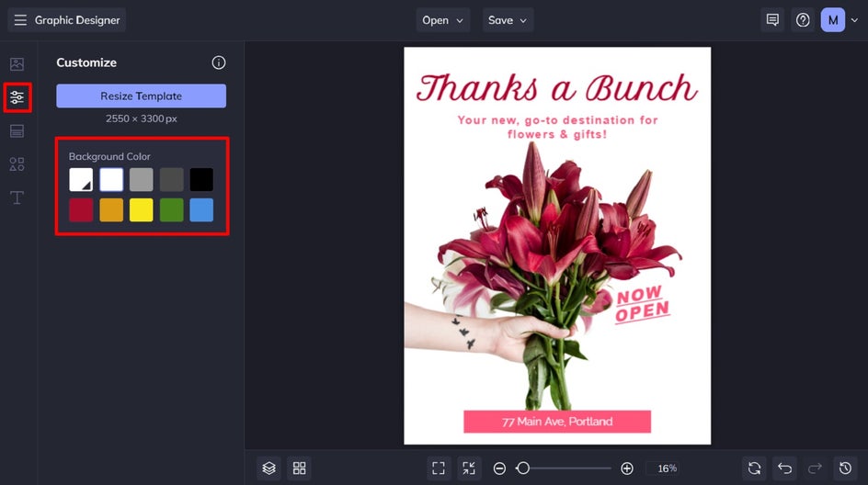Select the green background swatch

(x=172, y=210)
